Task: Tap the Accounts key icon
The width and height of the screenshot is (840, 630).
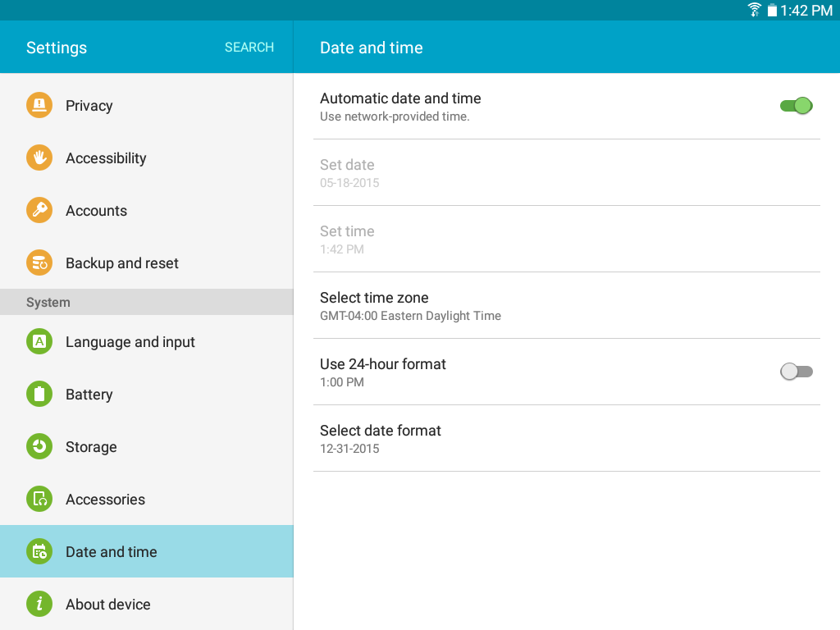Action: [39, 210]
